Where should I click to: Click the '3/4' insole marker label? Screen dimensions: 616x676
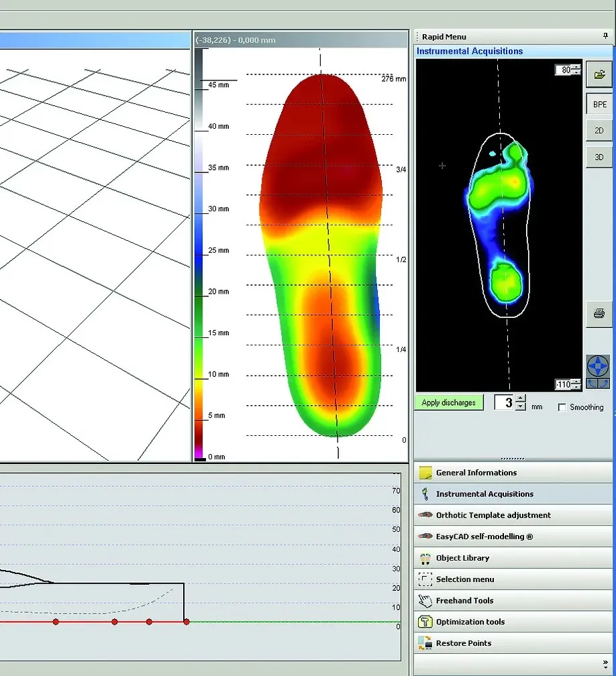click(x=401, y=170)
